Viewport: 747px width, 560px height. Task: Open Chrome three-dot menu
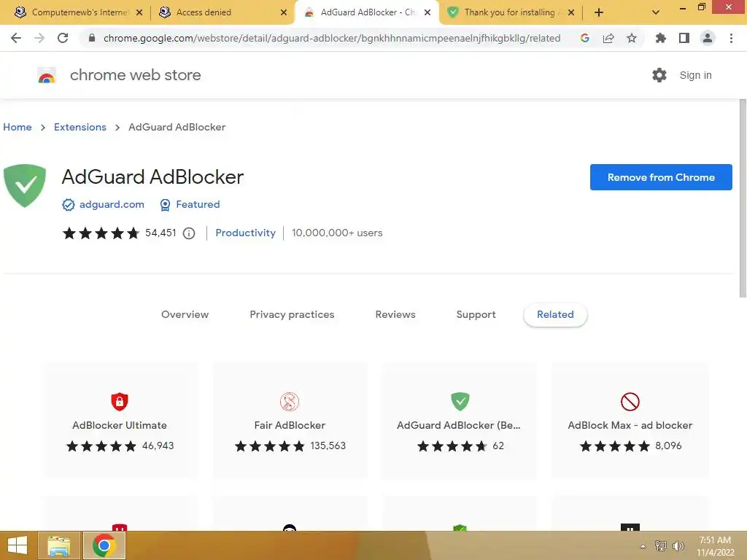tap(731, 38)
